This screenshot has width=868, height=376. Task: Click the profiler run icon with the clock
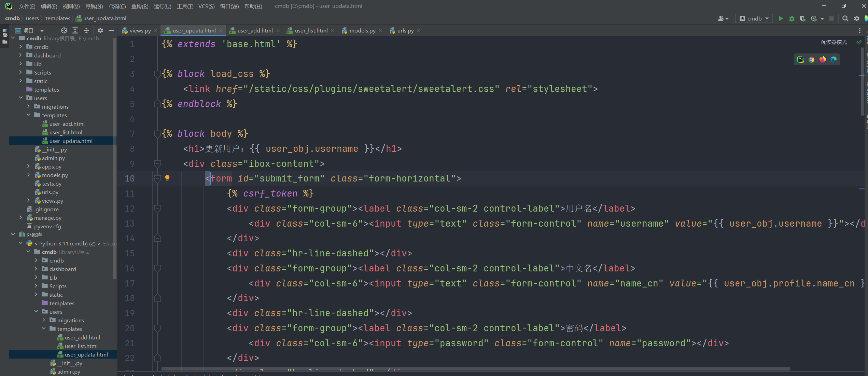[814, 18]
